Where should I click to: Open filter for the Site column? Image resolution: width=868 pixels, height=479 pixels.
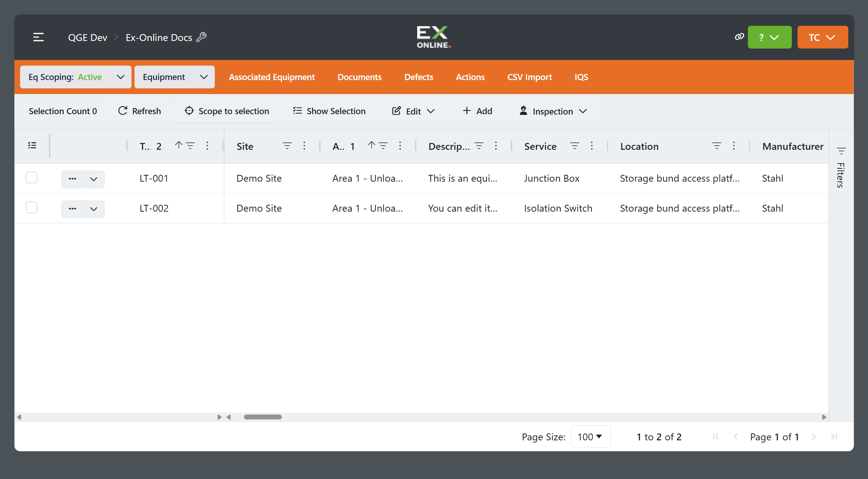click(x=287, y=146)
